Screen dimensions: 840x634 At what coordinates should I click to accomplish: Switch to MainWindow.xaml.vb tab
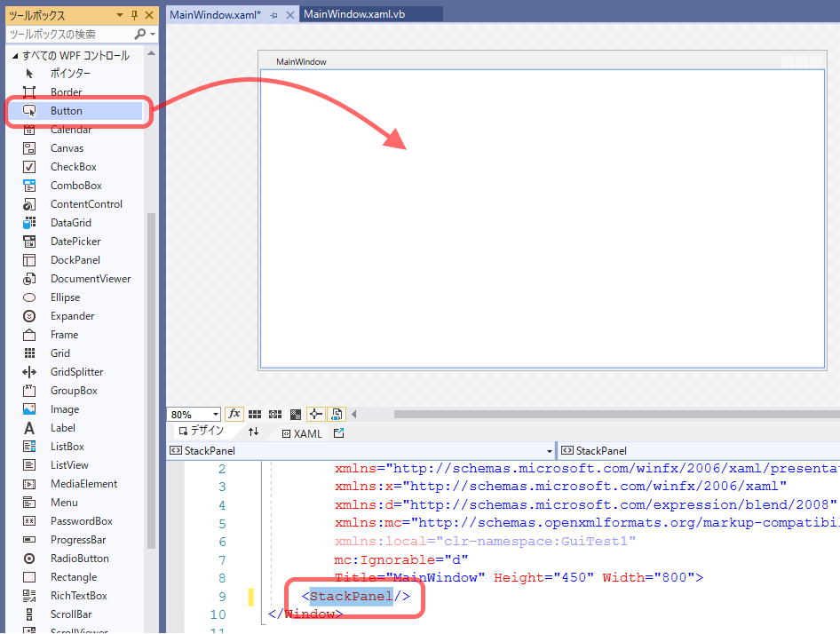(x=354, y=14)
